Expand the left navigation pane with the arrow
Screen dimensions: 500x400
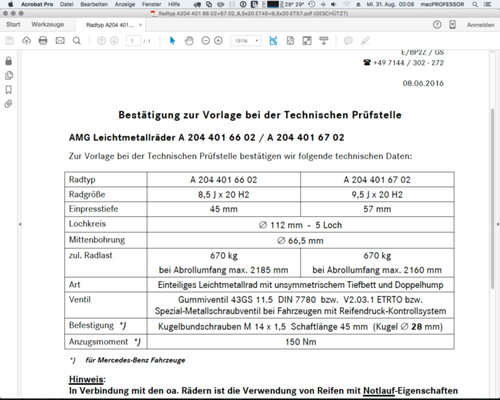click(x=20, y=224)
